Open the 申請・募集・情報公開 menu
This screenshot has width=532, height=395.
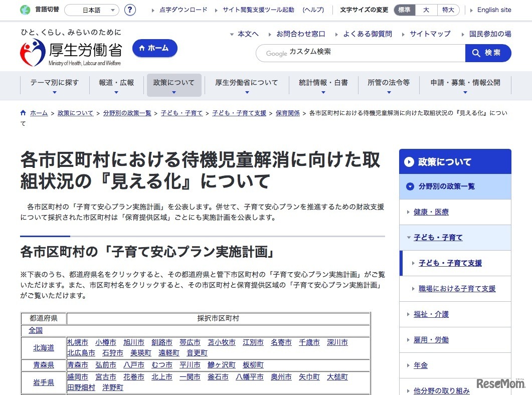pyautogui.click(x=465, y=85)
